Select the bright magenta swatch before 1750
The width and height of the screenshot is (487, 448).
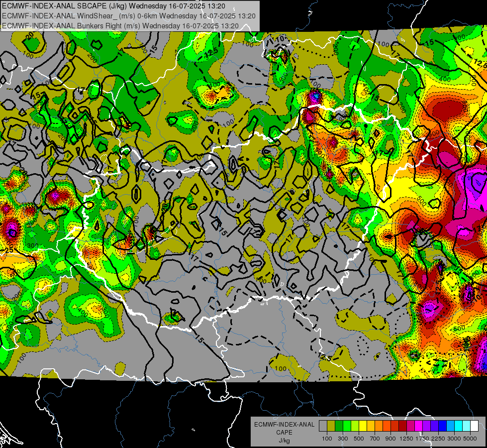pyautogui.click(x=419, y=426)
